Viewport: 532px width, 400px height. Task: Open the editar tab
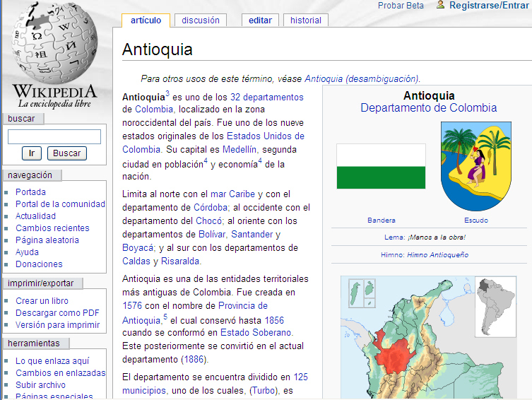click(260, 20)
